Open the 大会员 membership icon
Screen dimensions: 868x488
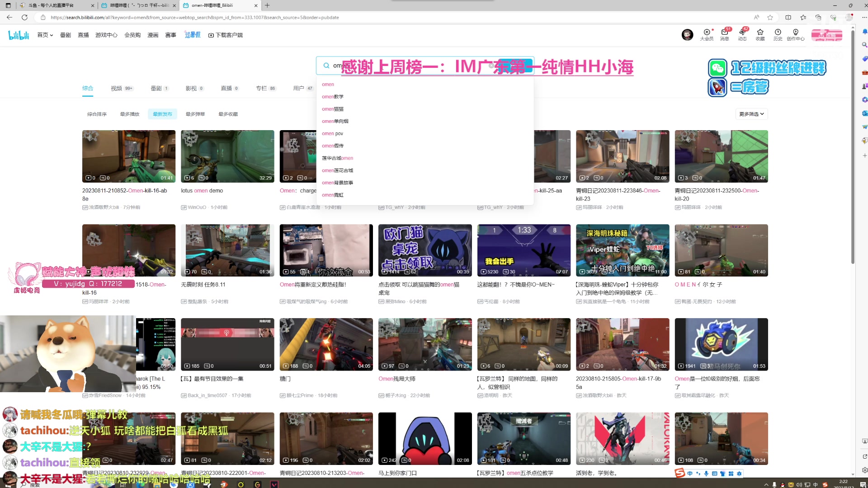point(707,35)
